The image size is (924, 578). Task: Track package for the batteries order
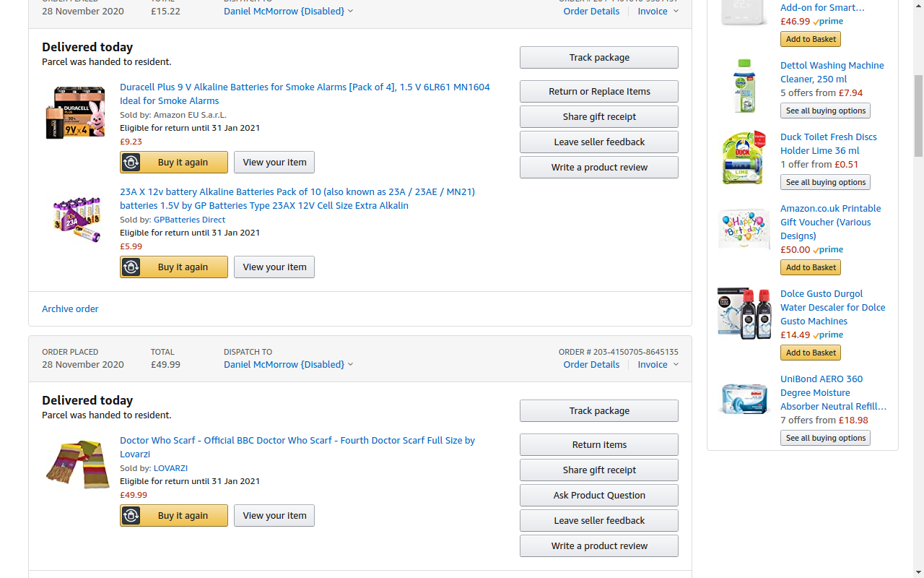pos(599,58)
